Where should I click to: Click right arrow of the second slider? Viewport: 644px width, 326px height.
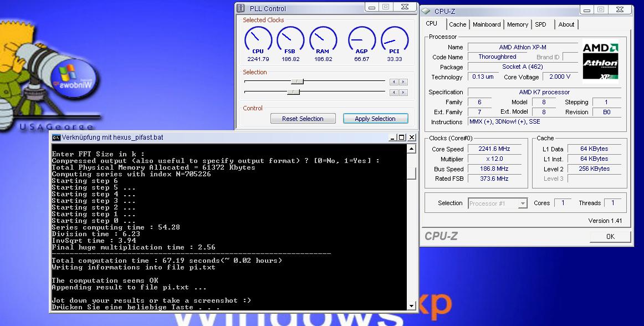coord(403,93)
